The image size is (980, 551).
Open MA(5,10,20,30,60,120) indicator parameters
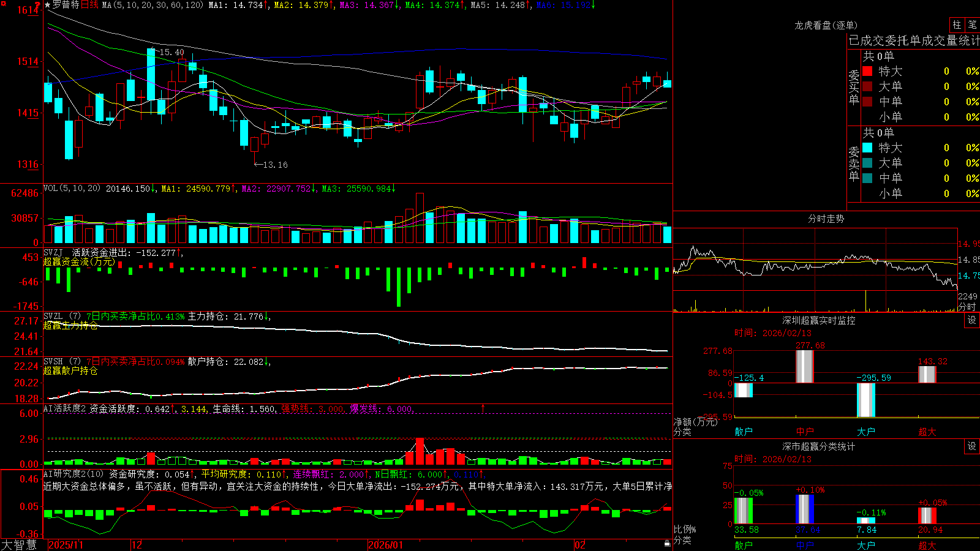(153, 5)
